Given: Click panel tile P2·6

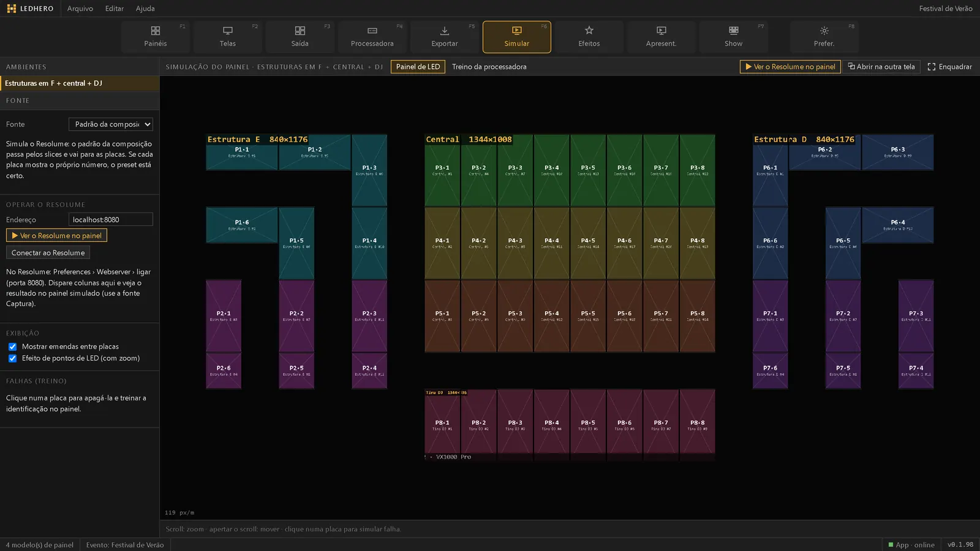Looking at the screenshot, I should pos(224,370).
